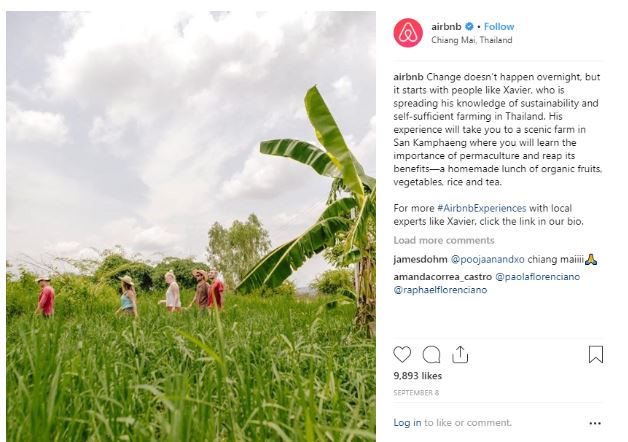Open the #AirbnbExperiences hashtag
This screenshot has width=628, height=442.
481,208
